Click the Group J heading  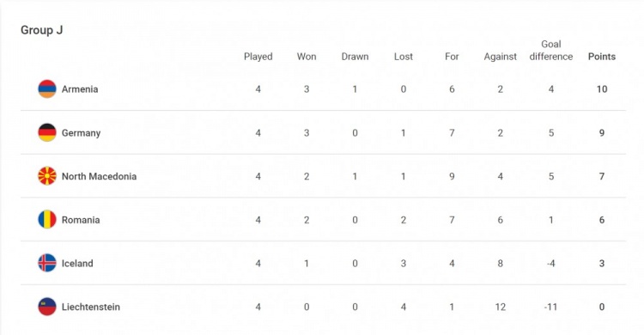(41, 30)
